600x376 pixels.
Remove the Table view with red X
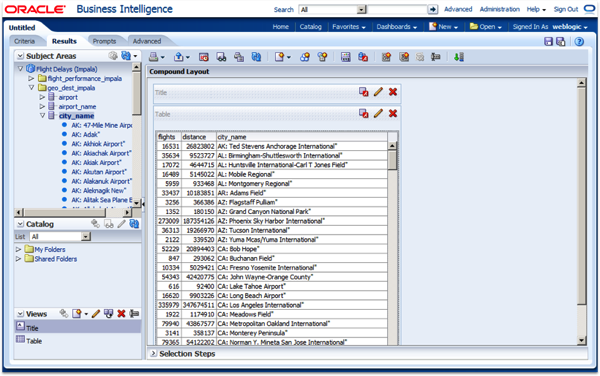click(393, 113)
